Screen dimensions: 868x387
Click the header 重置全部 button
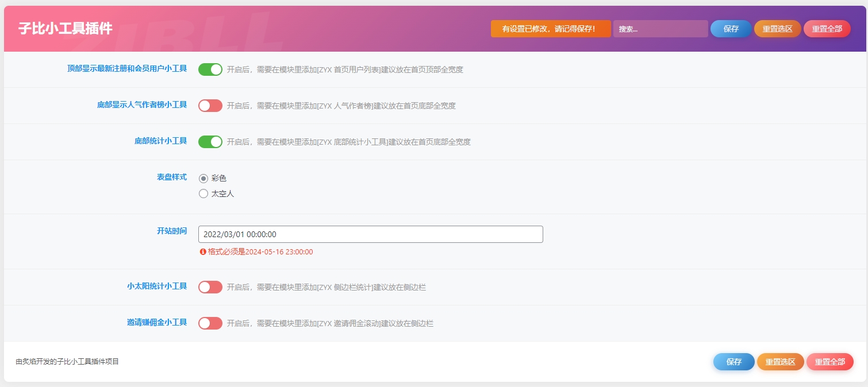[x=827, y=29]
